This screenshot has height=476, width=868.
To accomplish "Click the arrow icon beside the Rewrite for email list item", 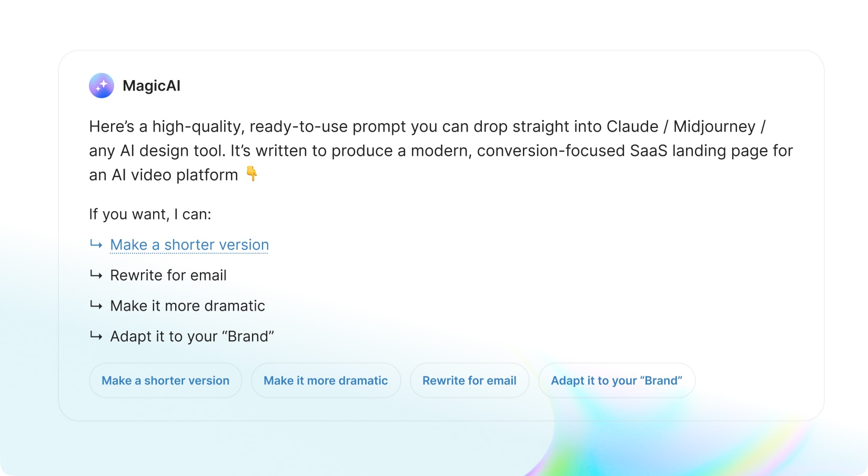I will pyautogui.click(x=96, y=275).
